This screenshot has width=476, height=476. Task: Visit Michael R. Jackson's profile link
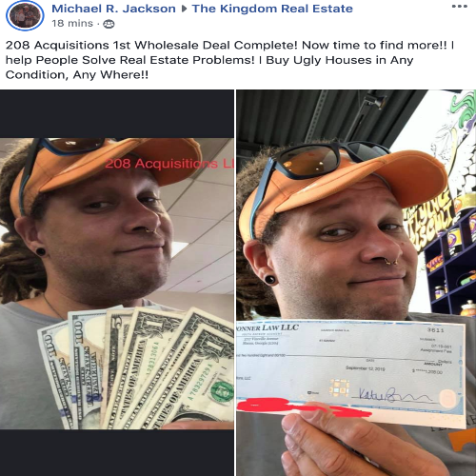coord(113,9)
